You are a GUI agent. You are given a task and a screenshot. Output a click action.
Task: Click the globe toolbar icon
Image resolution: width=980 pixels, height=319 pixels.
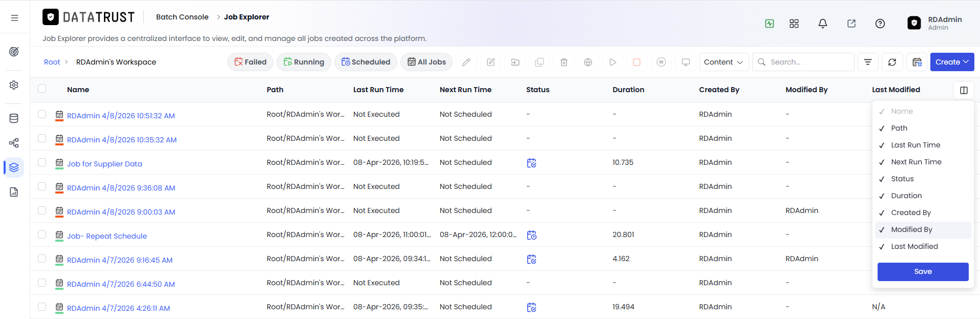pos(588,62)
